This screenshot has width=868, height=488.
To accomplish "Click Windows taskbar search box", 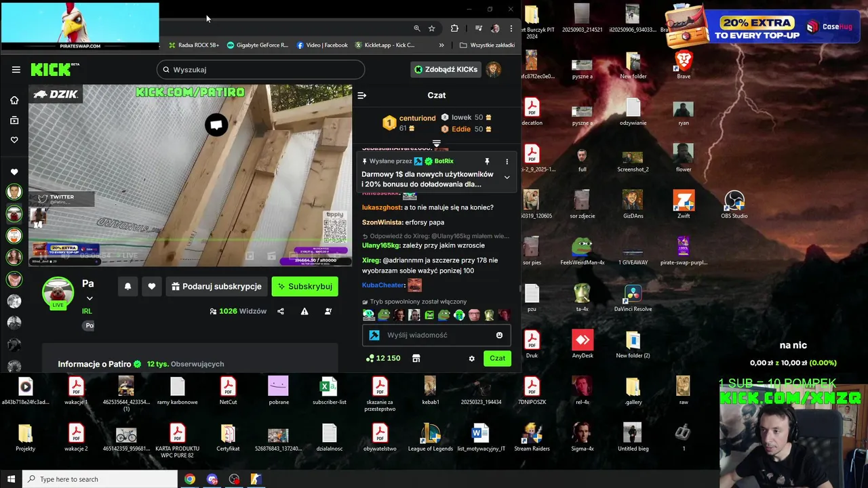I will point(100,479).
